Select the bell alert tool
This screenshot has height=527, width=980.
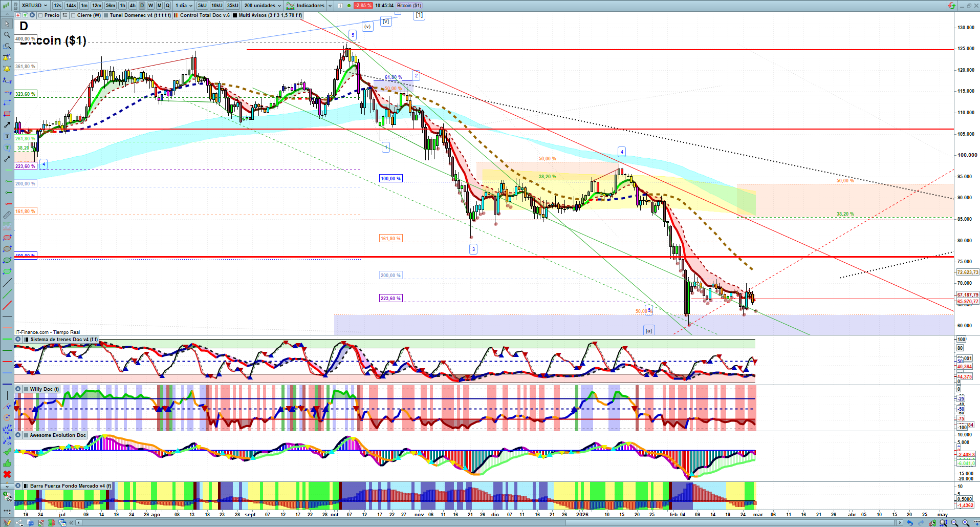point(7,69)
